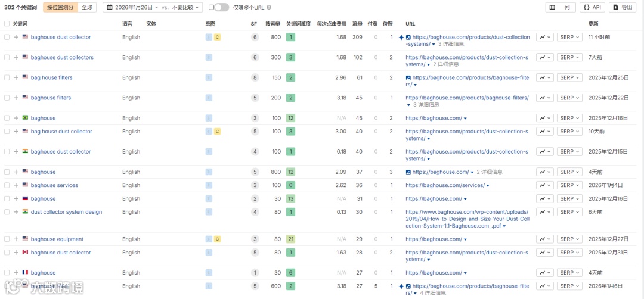Open trend chart for 'baghouse services' row
The height and width of the screenshot is (299, 644).
click(545, 185)
